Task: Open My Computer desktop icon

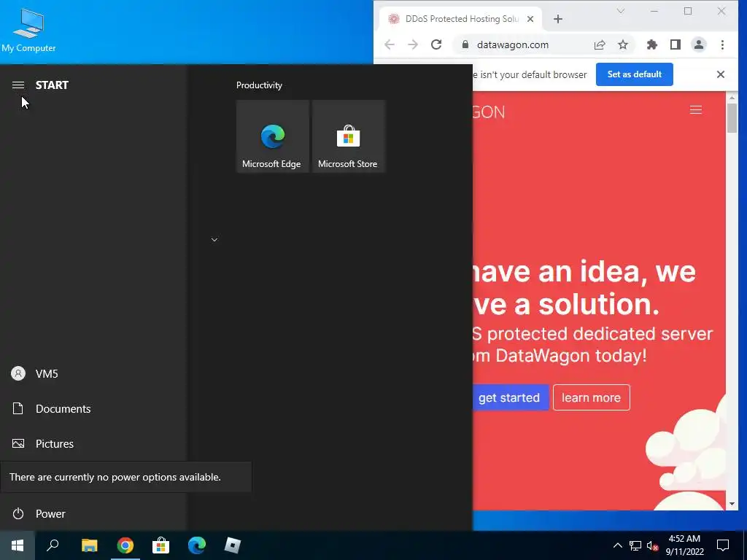Action: pos(28,31)
